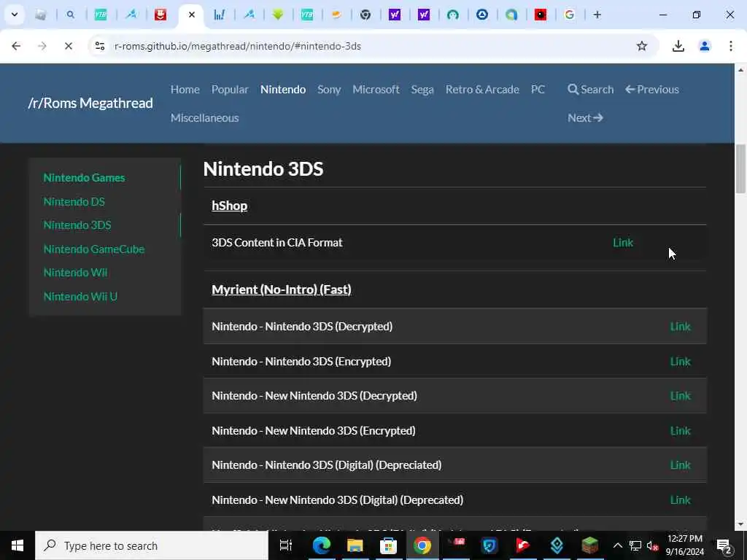Open Link for New Nintendo 3DS (Encrypted)

coord(681,430)
